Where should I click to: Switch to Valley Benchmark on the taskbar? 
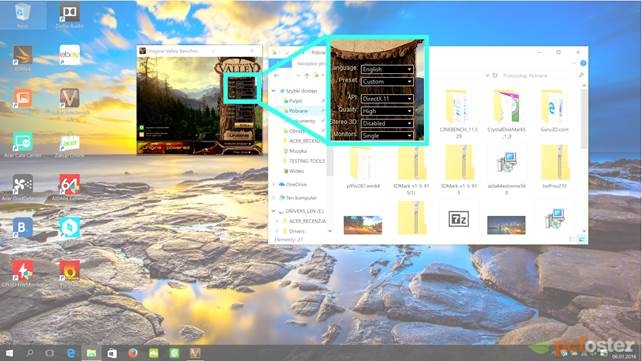coord(195,353)
